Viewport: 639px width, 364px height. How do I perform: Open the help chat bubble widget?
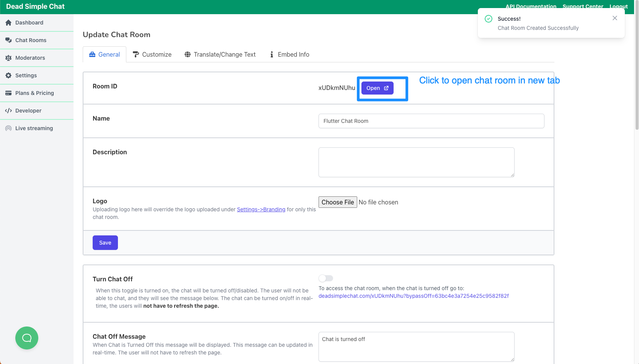26,338
